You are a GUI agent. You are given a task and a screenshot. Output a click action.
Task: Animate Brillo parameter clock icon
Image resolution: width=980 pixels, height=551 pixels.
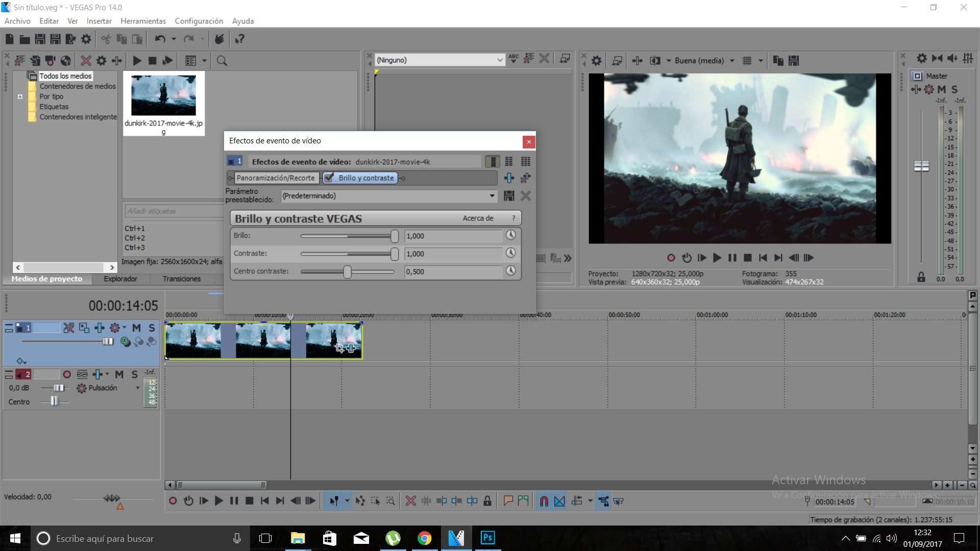[510, 235]
